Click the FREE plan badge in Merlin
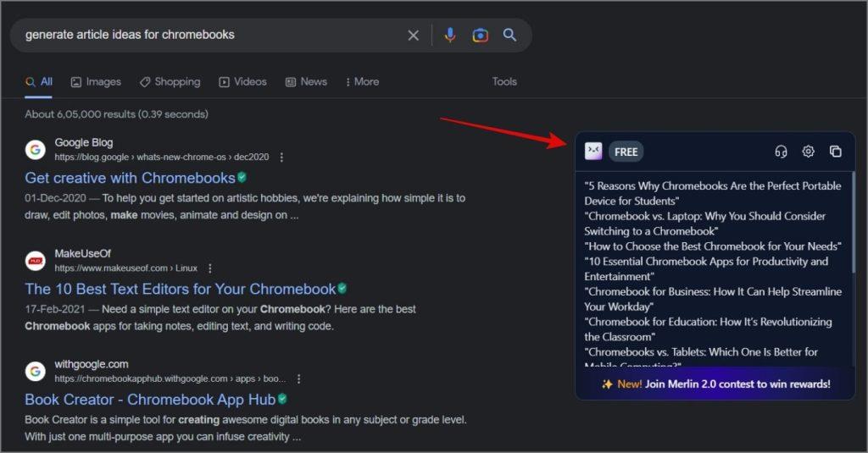Viewport: 868px width, 453px height. coord(626,152)
